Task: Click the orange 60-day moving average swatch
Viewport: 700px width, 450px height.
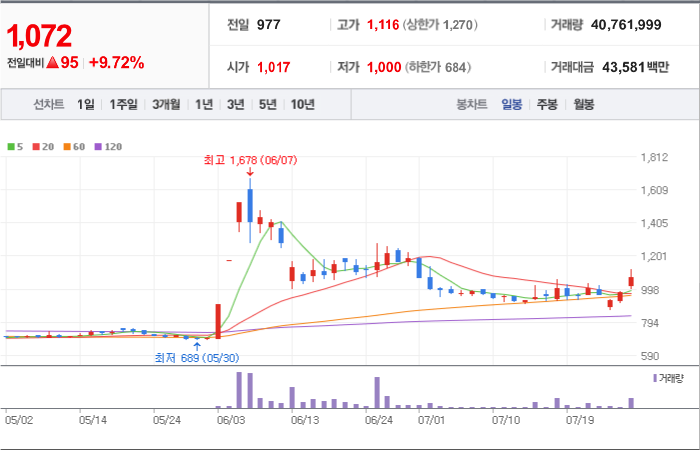Action: pos(67,147)
